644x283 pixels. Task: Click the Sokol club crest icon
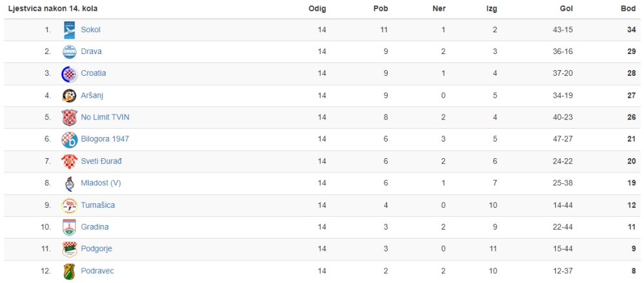[70, 30]
